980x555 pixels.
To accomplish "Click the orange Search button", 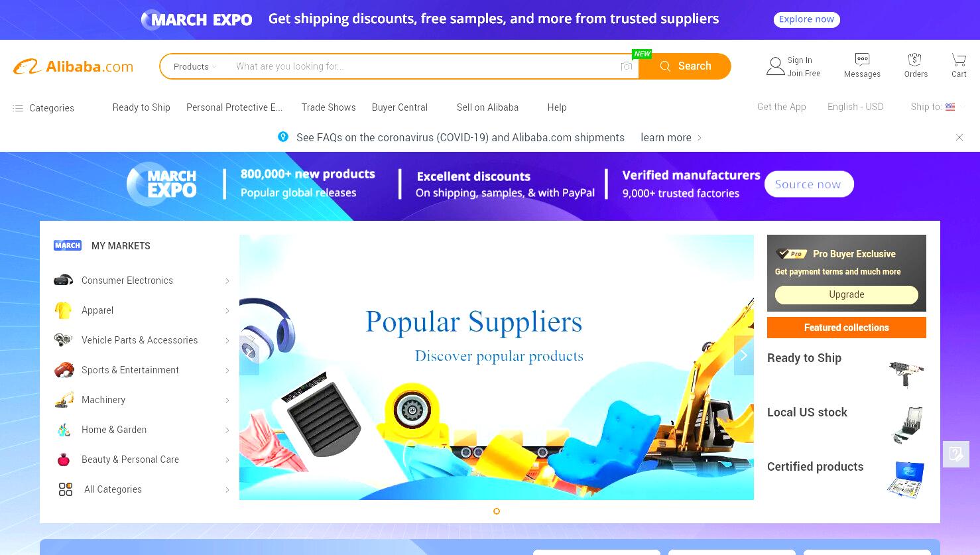I will point(685,66).
